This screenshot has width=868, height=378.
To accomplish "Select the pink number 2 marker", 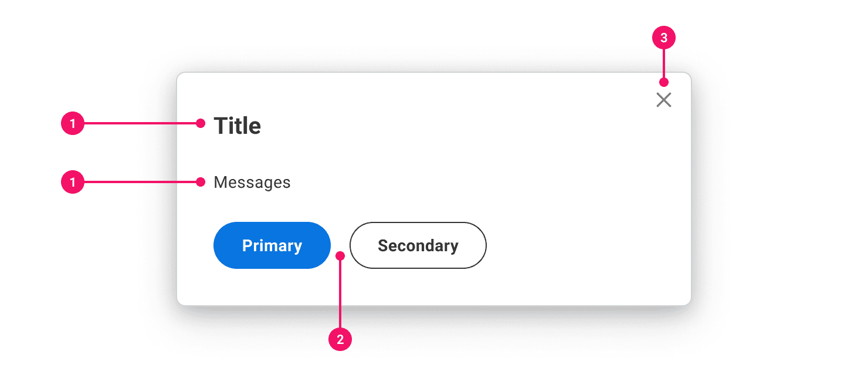I will coord(340,339).
